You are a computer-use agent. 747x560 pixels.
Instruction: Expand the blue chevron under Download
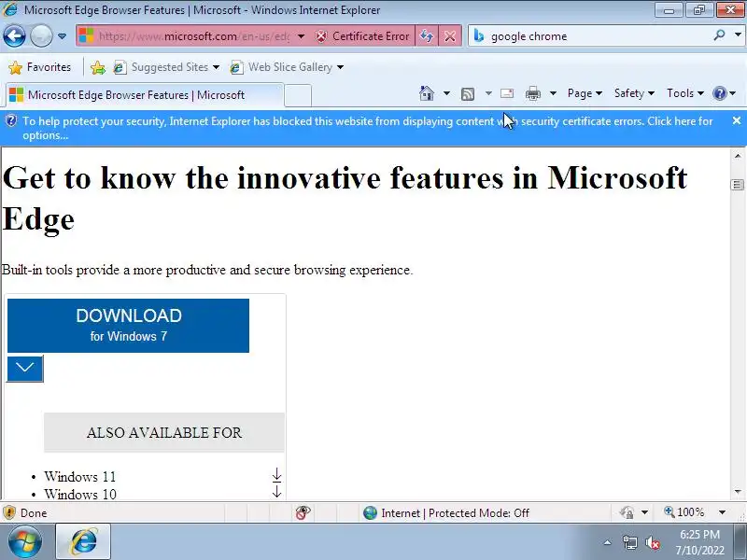click(25, 369)
